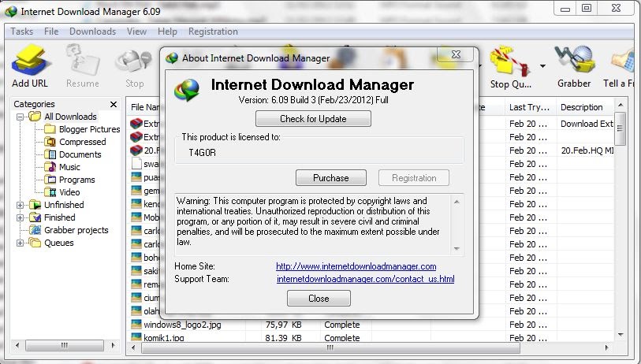This screenshot has height=364, width=641.
Task: Close About dialog with X button
Action: (x=456, y=54)
